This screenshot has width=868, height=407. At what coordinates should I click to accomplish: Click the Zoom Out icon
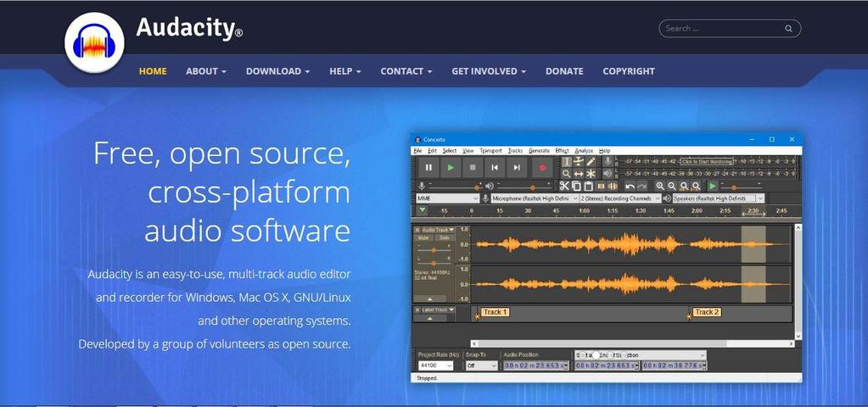(x=672, y=187)
